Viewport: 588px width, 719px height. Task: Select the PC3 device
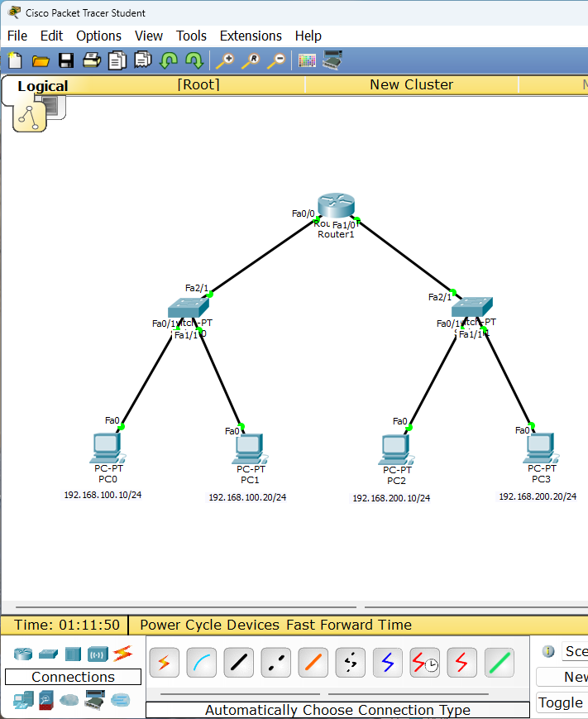tap(541, 448)
